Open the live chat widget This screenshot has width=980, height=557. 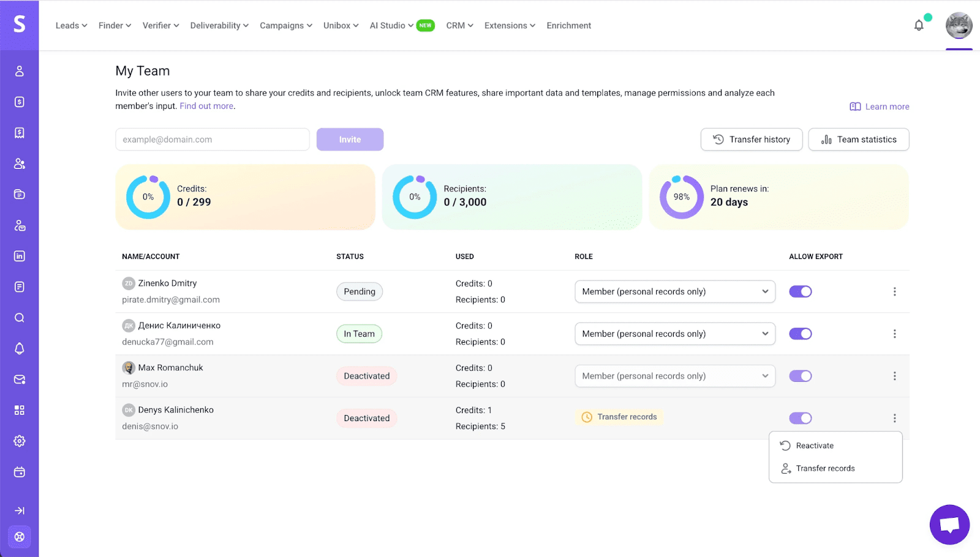tap(949, 525)
